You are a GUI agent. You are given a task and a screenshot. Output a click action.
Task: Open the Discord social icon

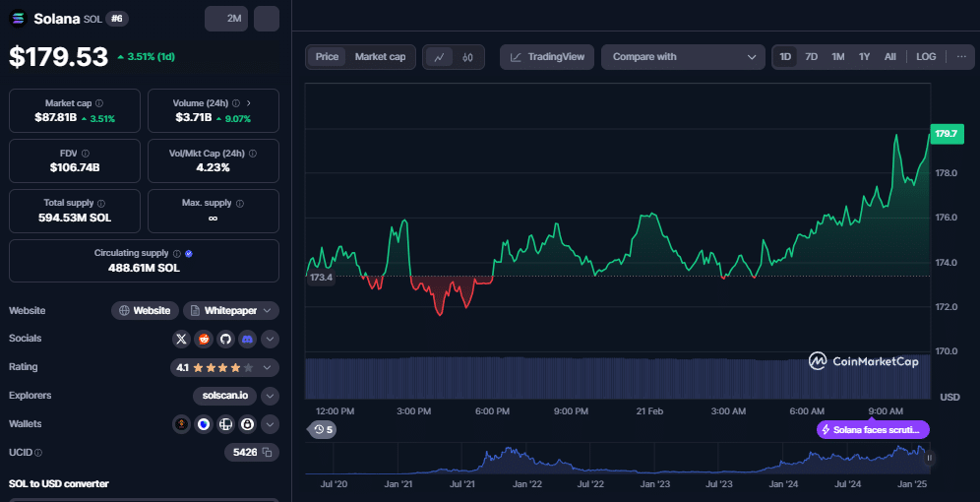[x=248, y=339]
